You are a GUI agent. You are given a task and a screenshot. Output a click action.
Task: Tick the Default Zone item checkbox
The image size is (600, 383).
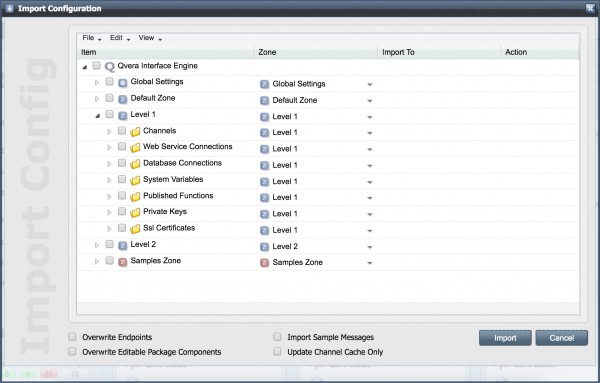tap(109, 98)
